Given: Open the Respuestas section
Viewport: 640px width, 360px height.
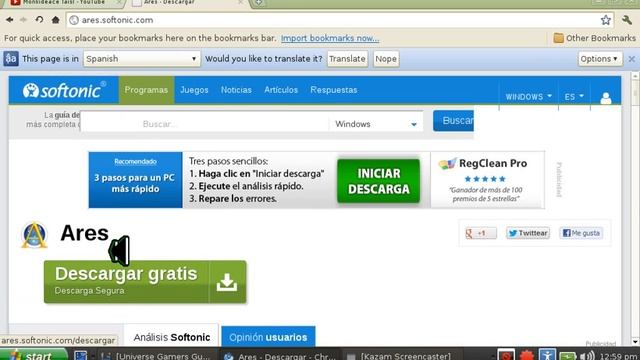Looking at the screenshot, I should 333,90.
